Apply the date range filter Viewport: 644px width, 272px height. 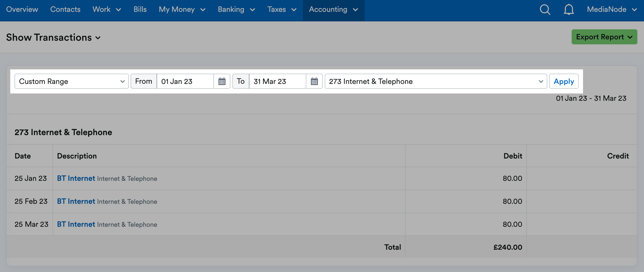coord(564,81)
